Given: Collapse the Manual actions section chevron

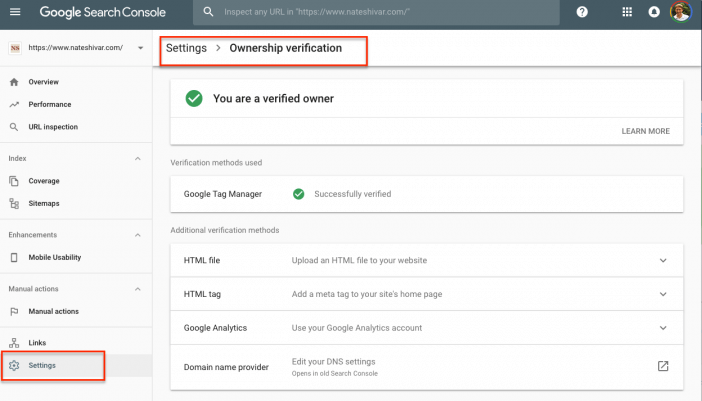Looking at the screenshot, I should point(138,289).
